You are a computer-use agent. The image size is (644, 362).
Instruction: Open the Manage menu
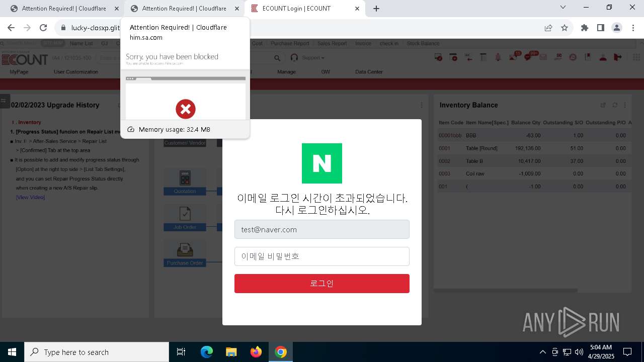pyautogui.click(x=286, y=72)
